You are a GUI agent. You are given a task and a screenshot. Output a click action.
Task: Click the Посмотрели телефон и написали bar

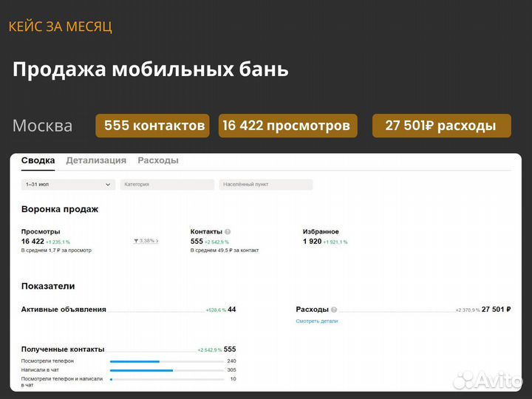(x=166, y=379)
